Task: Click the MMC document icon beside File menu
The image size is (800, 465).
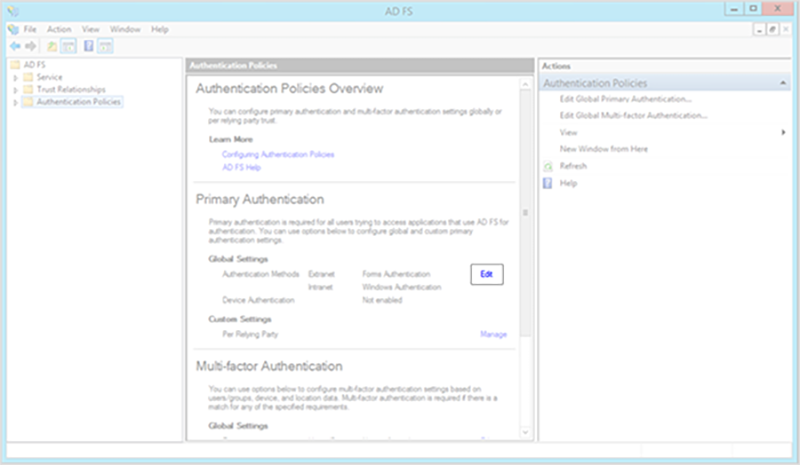Action: coord(13,29)
